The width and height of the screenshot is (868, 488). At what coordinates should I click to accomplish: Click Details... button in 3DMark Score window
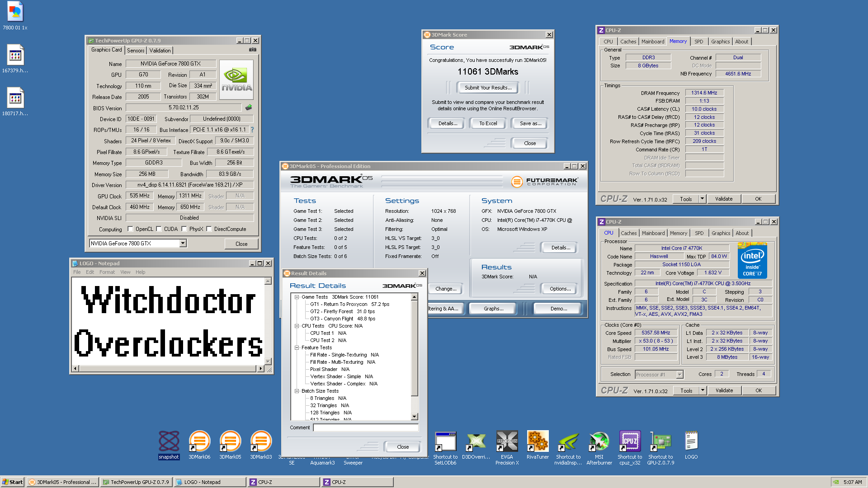448,123
